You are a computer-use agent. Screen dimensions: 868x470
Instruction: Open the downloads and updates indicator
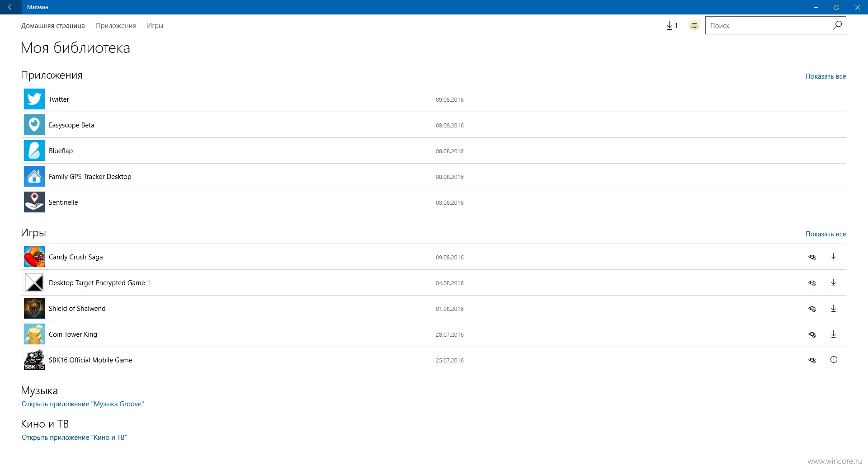pos(672,26)
